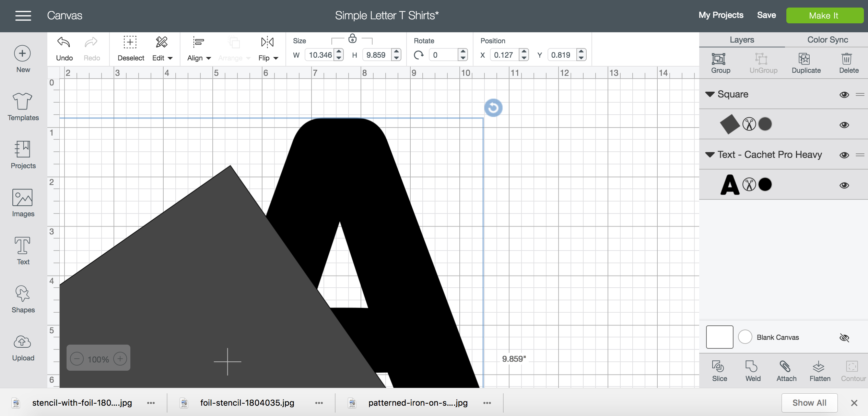
Task: Open the hamburger main menu
Action: point(23,15)
